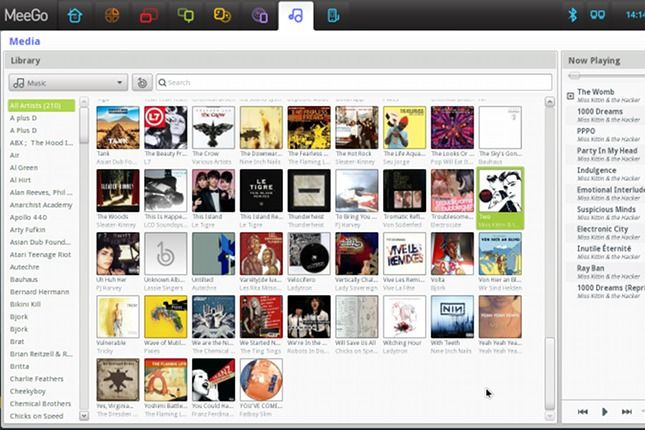This screenshot has height=430, width=645.
Task: Open the red zones icon in top panel
Action: tap(149, 15)
